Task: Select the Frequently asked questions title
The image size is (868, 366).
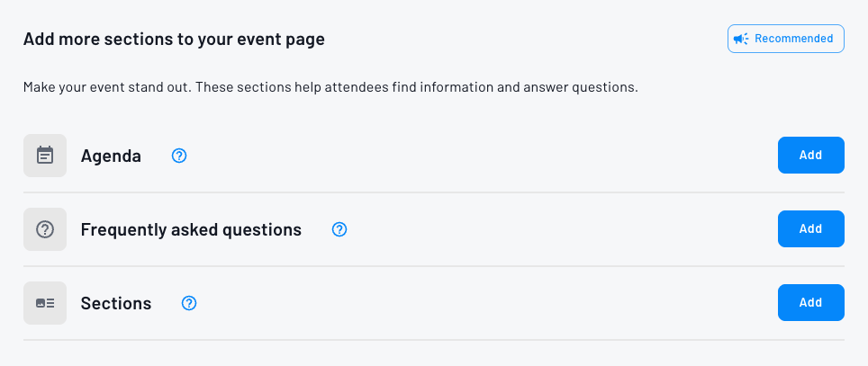Action: pyautogui.click(x=191, y=229)
